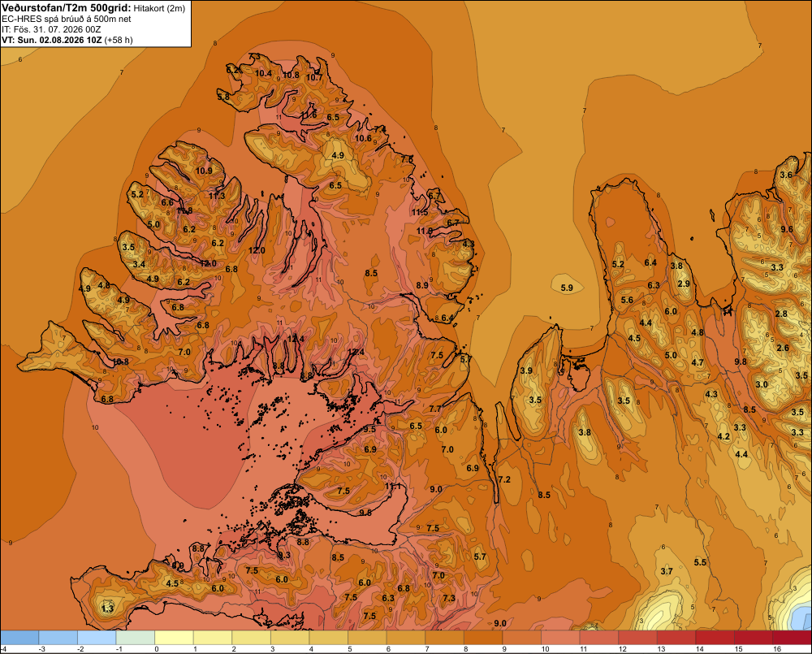Click the temperature value '3.6' on the map
Screen dimensions: 812x654
pyautogui.click(x=786, y=175)
